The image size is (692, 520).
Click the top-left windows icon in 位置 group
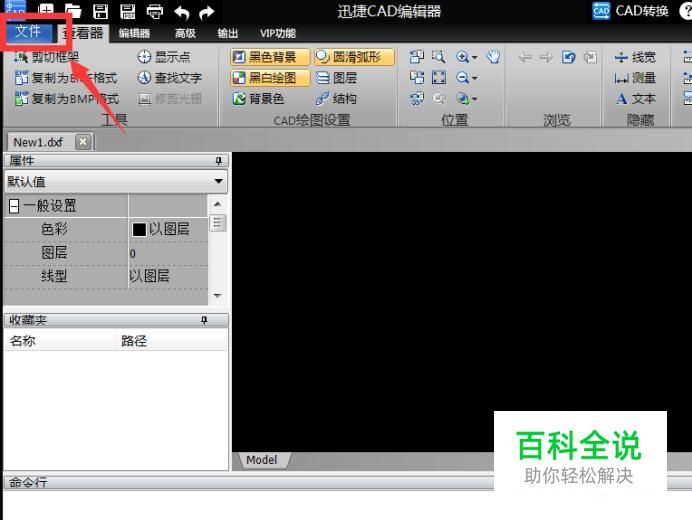coord(417,57)
